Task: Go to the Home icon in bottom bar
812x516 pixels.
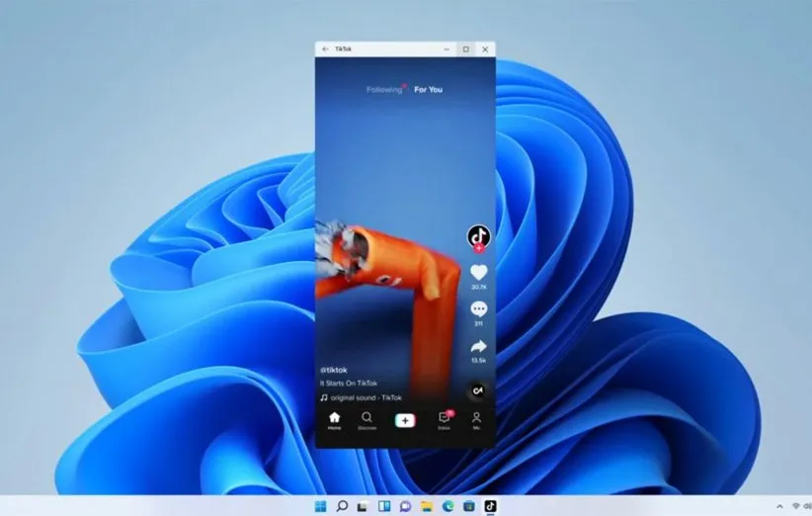Action: click(334, 418)
